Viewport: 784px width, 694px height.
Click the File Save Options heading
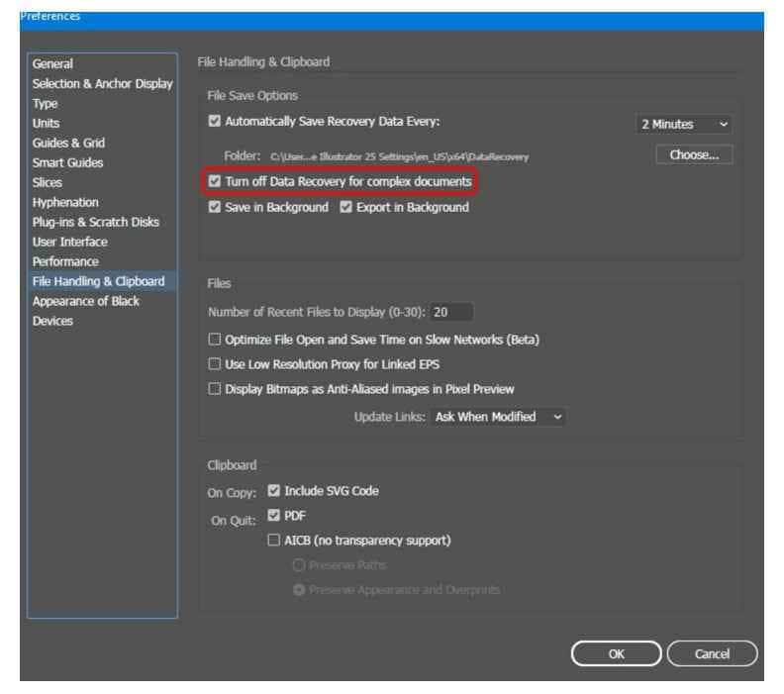[x=252, y=95]
